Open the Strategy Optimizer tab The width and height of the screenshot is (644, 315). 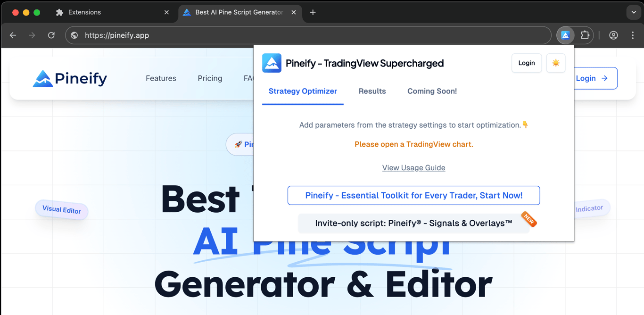[x=303, y=91]
